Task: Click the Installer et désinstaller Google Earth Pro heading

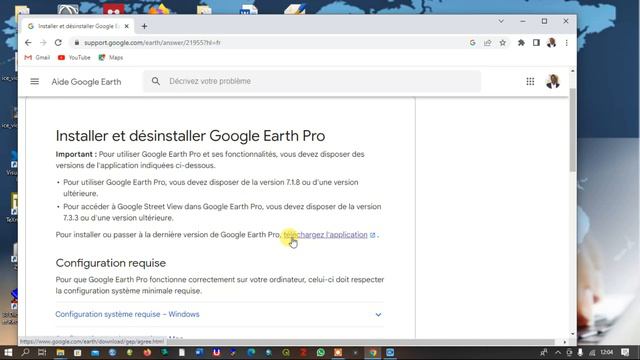Action: tap(190, 136)
